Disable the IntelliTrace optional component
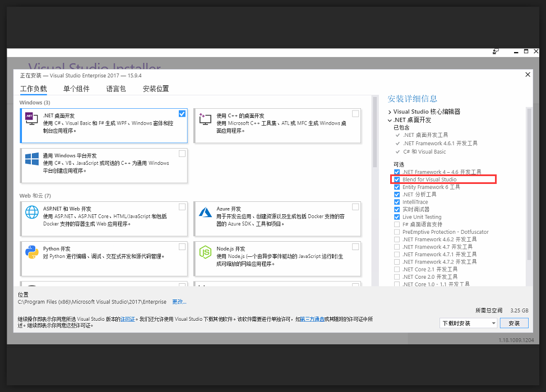The width and height of the screenshot is (546, 392). pyautogui.click(x=397, y=202)
